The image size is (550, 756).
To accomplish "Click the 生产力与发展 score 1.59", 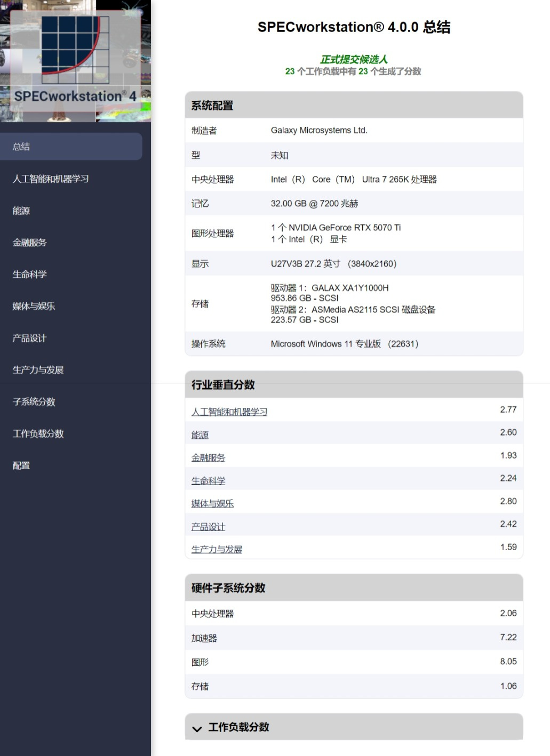I will [x=508, y=547].
